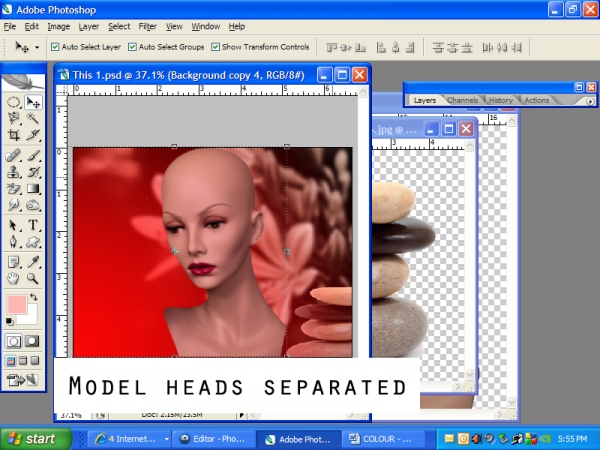Swap foreground and background colors
Image resolution: width=600 pixels, height=450 pixels.
pyautogui.click(x=34, y=297)
